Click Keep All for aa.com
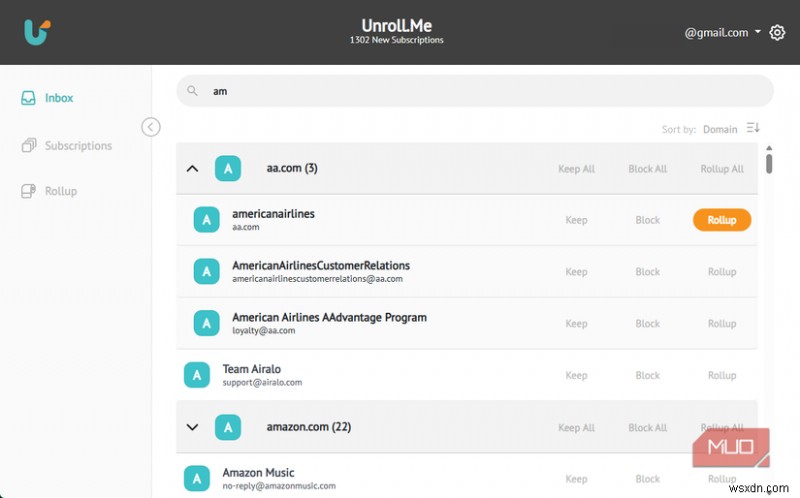 tap(577, 169)
